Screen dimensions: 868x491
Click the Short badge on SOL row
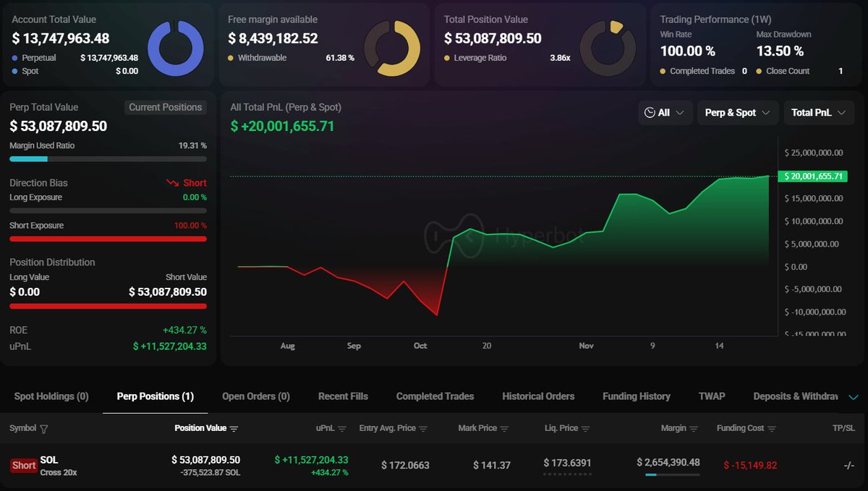pyautogui.click(x=23, y=465)
